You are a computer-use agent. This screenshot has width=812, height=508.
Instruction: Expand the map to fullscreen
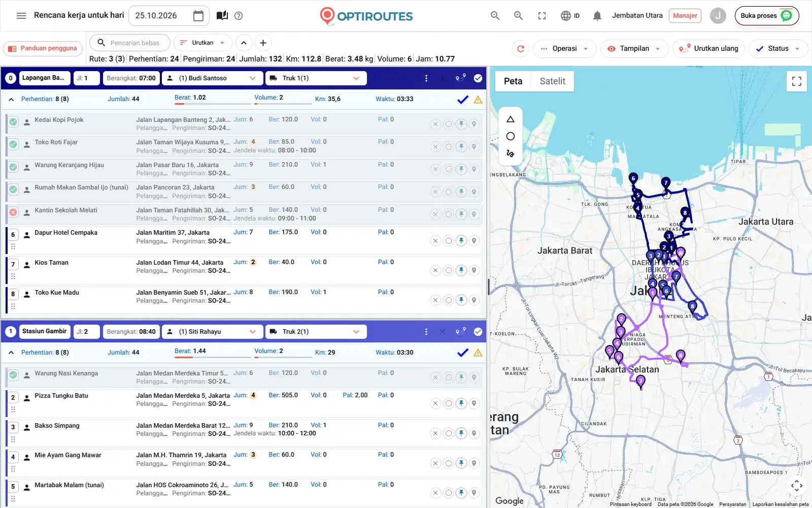click(x=797, y=81)
